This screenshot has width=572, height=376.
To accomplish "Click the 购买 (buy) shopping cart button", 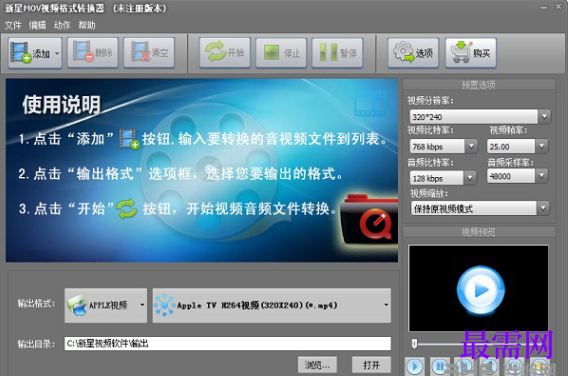I will pyautogui.click(x=471, y=53).
